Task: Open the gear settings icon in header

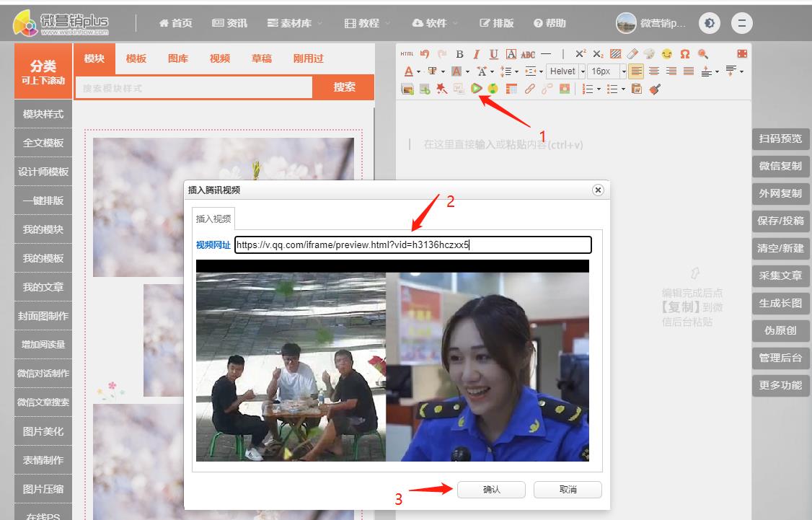Action: (709, 23)
